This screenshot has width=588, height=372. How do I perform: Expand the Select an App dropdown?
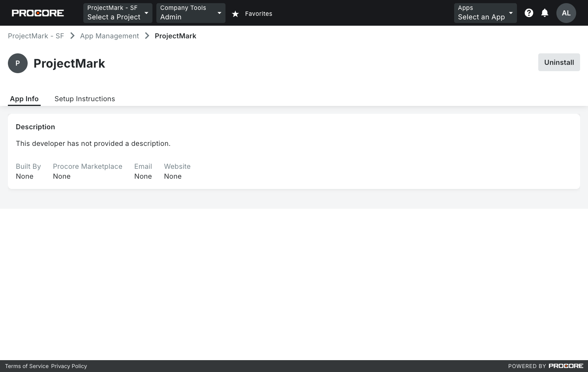click(x=485, y=13)
